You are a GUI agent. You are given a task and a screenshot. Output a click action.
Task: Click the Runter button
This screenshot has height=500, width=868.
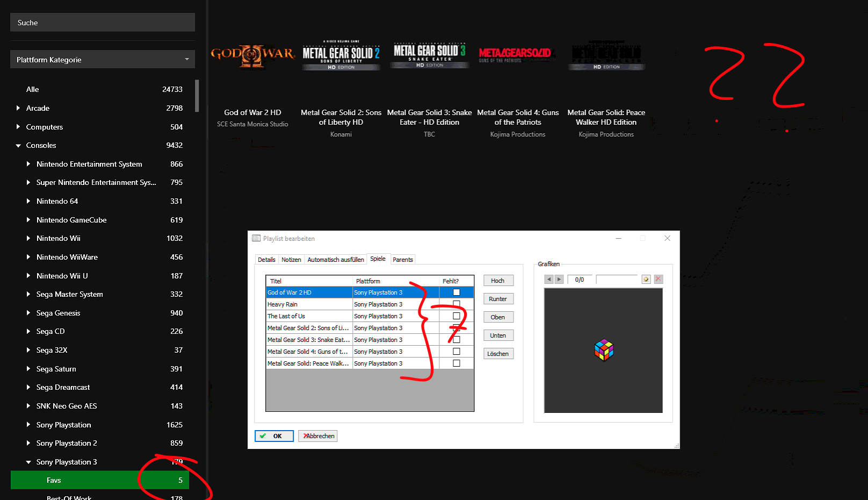pyautogui.click(x=498, y=299)
